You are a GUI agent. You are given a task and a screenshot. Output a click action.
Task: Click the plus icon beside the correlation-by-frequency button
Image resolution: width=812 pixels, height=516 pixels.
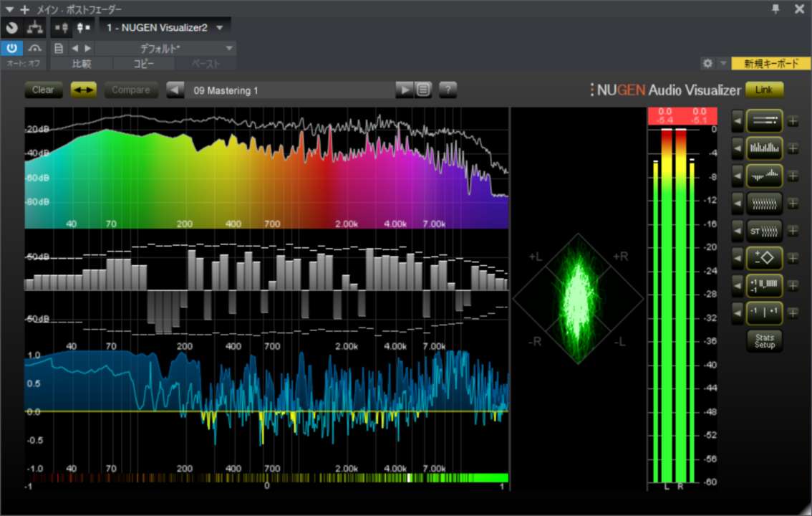click(x=793, y=285)
